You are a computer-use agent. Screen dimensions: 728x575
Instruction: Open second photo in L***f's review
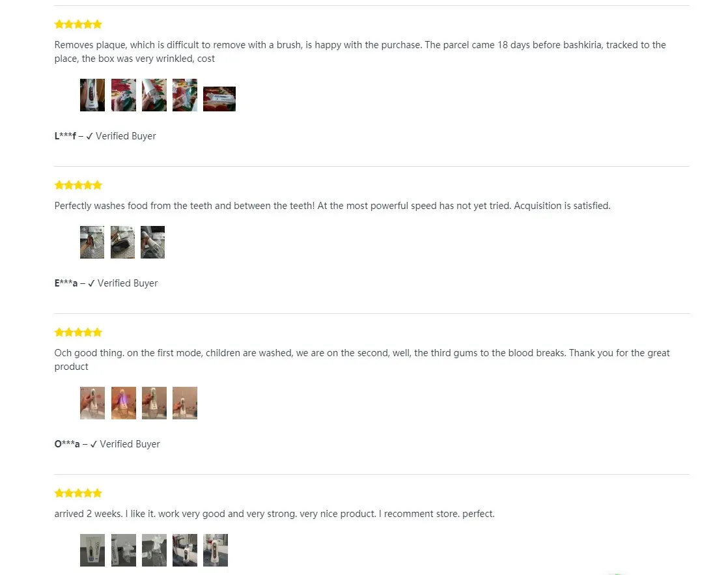pos(123,95)
